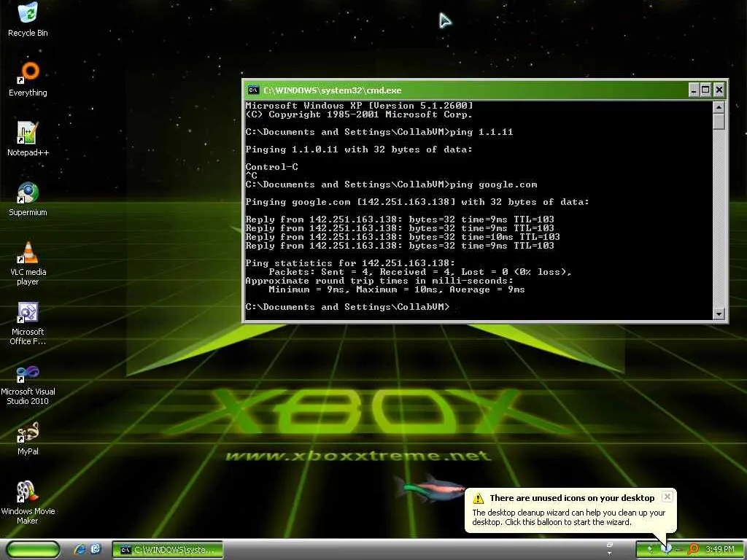
Task: Click the 'Minimum = 9ms' round trip line
Action: click(396, 289)
